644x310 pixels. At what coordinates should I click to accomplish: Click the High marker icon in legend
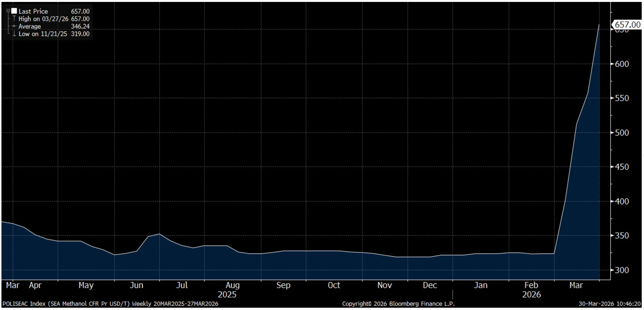14,19
